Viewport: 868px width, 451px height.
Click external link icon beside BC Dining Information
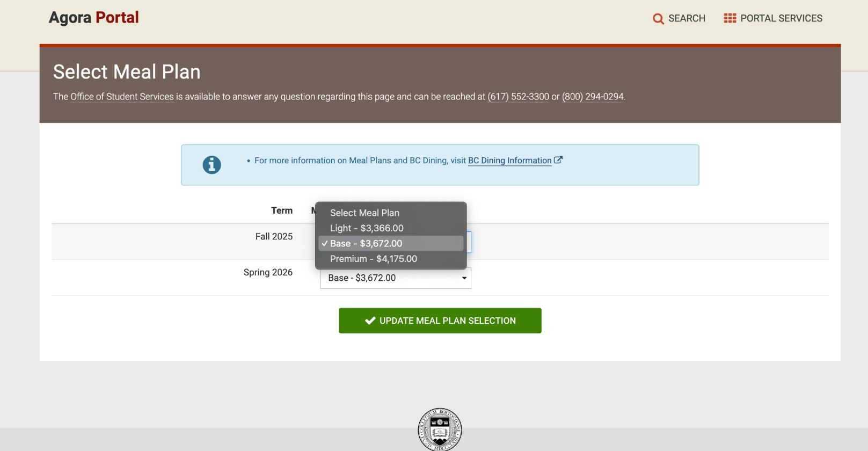(558, 160)
